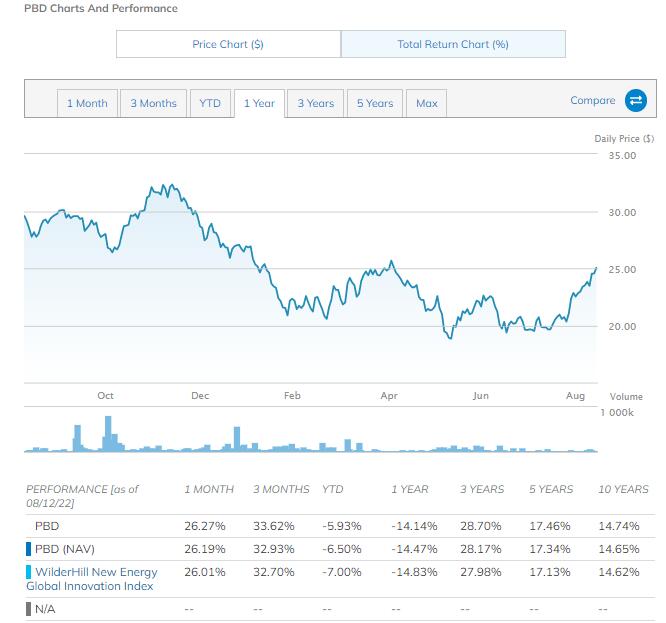Switch to Total Return Chart (%) view

(x=453, y=44)
